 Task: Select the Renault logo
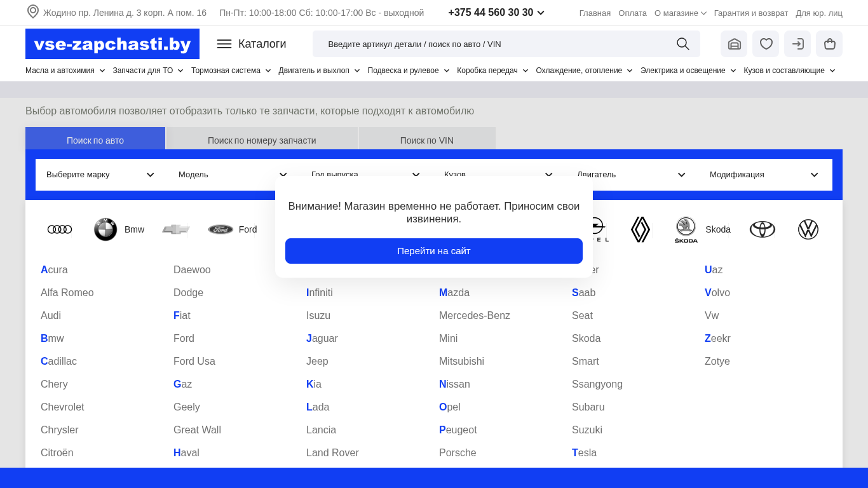(x=641, y=229)
